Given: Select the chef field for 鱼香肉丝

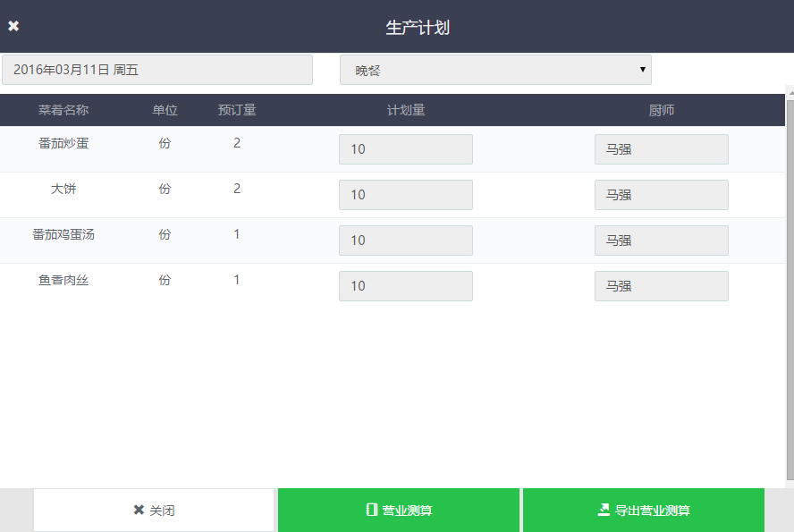Looking at the screenshot, I should [662, 286].
